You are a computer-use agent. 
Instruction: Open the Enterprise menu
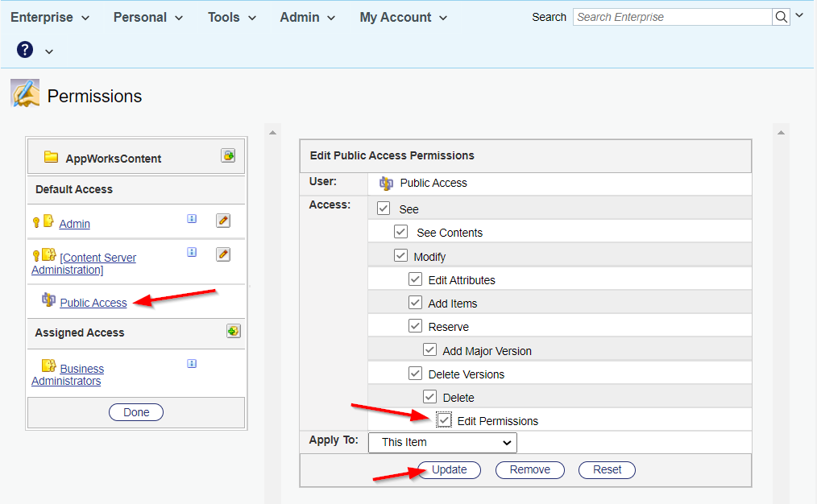click(x=50, y=17)
